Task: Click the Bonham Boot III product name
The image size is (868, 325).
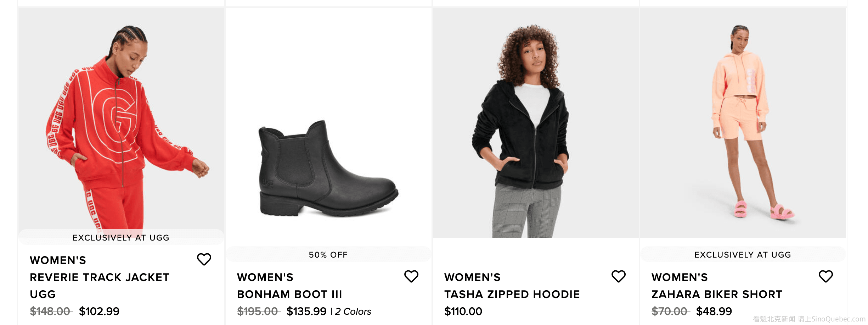Action: point(289,294)
